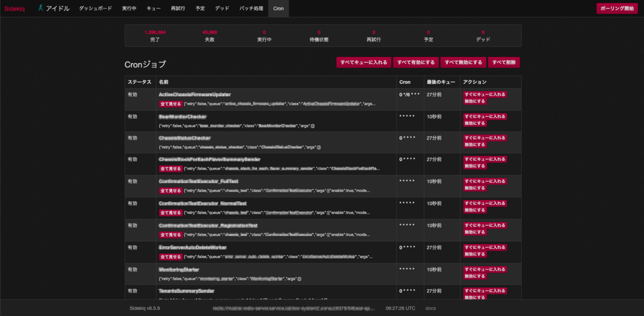
Task: Expand 全て見せる for ConfirmationTestExecutor_NormalTest
Action: point(171,212)
